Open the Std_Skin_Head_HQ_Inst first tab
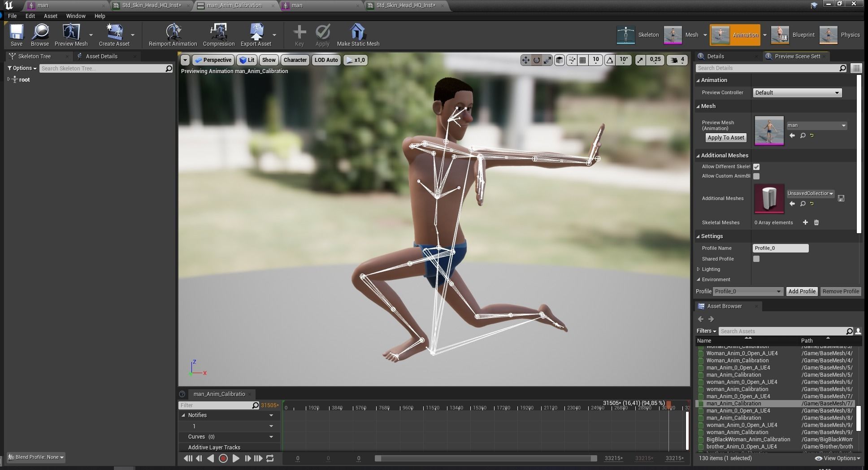The width and height of the screenshot is (868, 470). point(152,5)
